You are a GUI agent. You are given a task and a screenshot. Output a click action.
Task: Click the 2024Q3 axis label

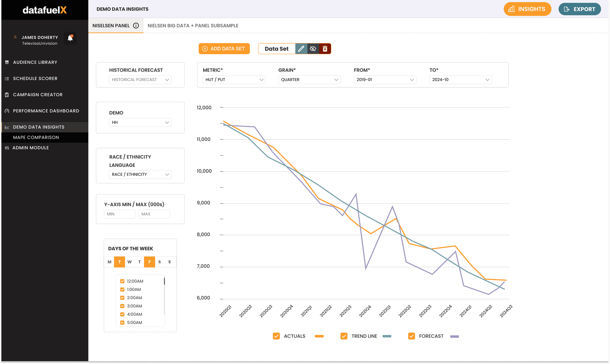(x=506, y=311)
